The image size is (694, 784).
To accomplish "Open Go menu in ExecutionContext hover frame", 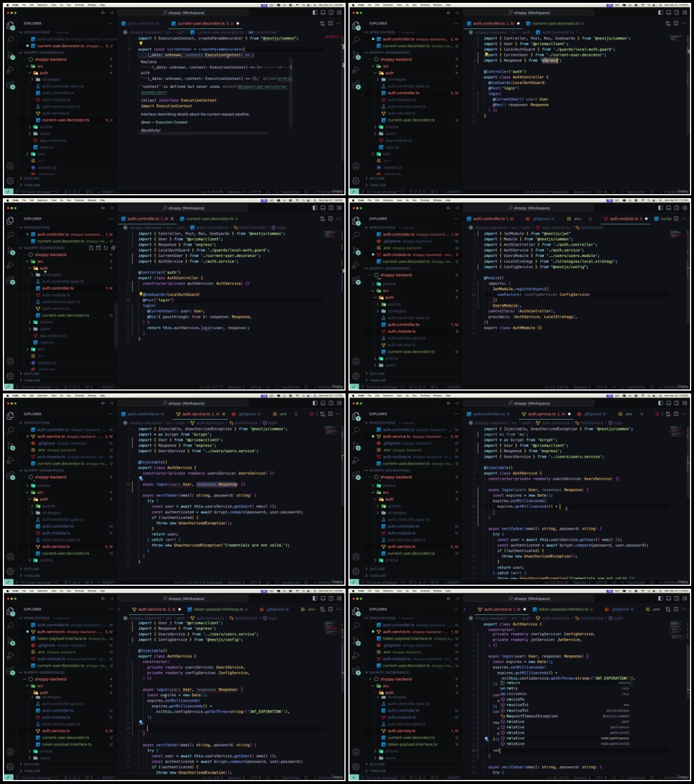I will [x=61, y=5].
